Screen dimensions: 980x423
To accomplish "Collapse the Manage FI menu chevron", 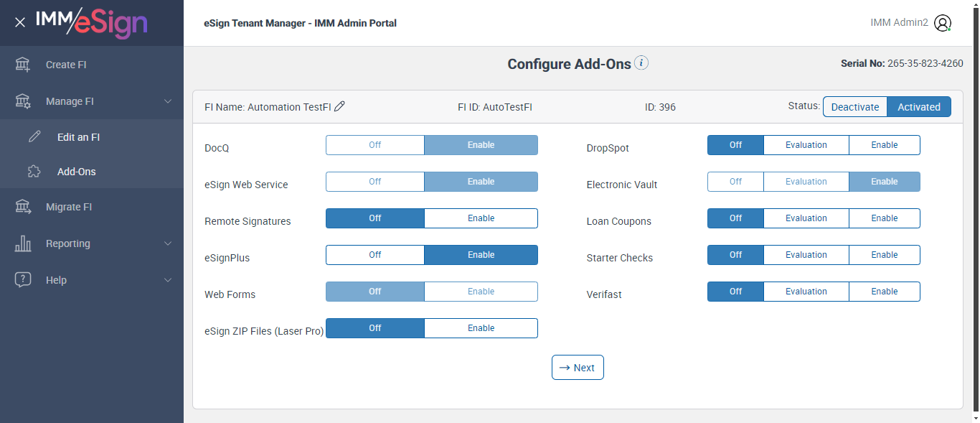I will coord(168,101).
